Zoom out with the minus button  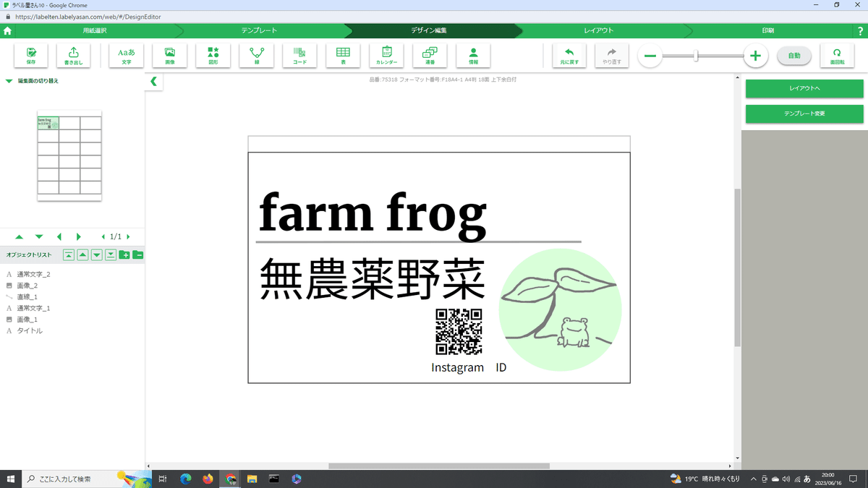(650, 56)
